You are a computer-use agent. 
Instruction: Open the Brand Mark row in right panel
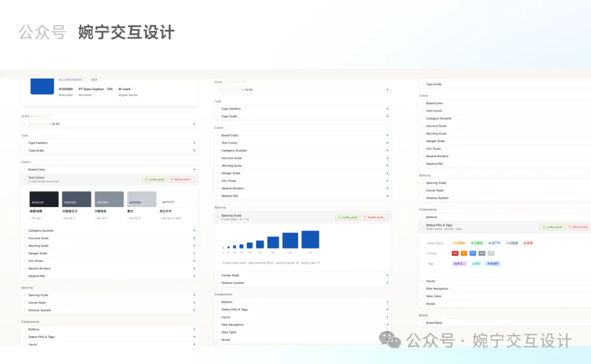point(505,323)
